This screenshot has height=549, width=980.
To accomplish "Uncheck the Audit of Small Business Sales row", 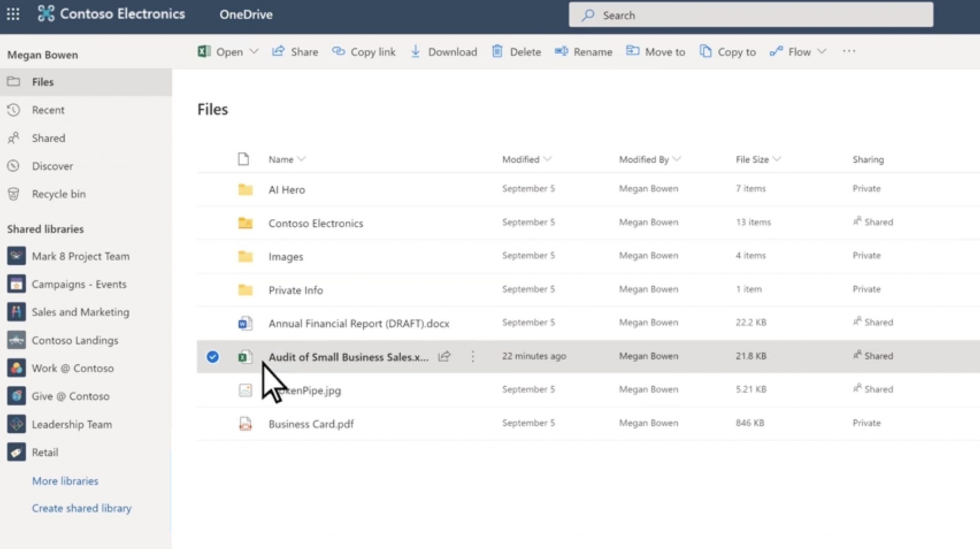I will tap(212, 357).
